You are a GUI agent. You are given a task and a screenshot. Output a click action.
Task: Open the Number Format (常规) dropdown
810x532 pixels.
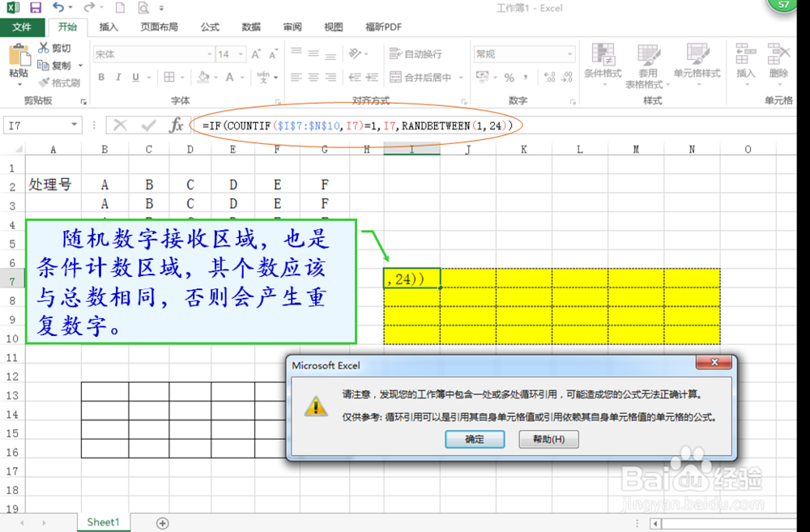tap(571, 53)
